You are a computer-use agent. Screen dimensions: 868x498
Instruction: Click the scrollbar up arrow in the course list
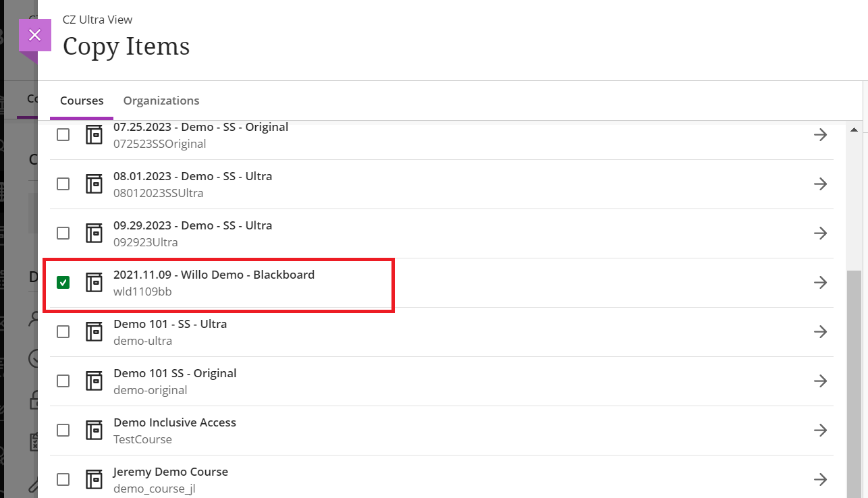coord(854,130)
